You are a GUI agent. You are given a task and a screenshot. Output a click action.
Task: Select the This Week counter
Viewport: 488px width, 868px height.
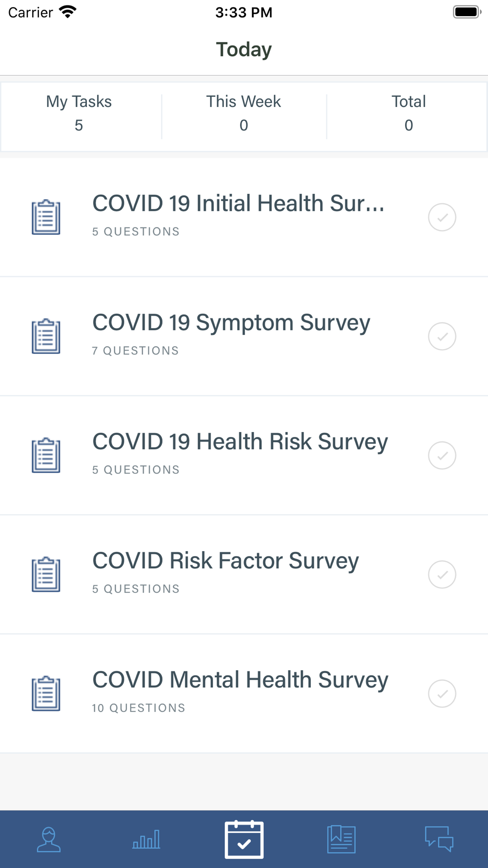coord(244,113)
